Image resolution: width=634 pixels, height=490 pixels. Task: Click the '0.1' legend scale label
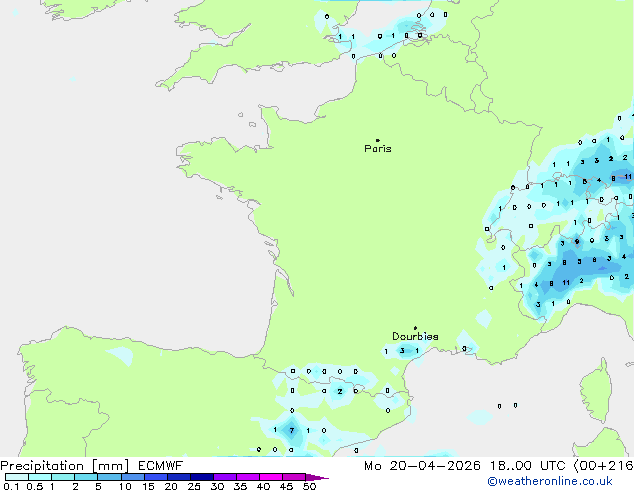click(11, 486)
